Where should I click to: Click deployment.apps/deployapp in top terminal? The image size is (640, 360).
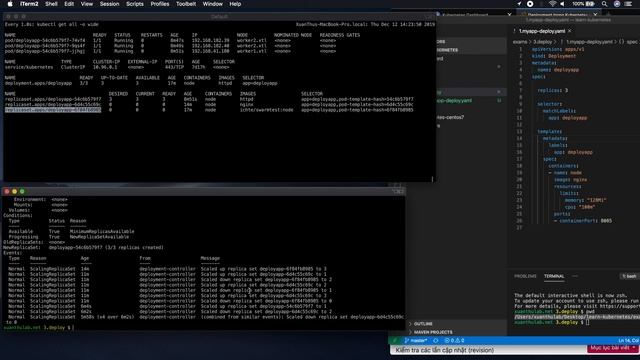click(38, 83)
